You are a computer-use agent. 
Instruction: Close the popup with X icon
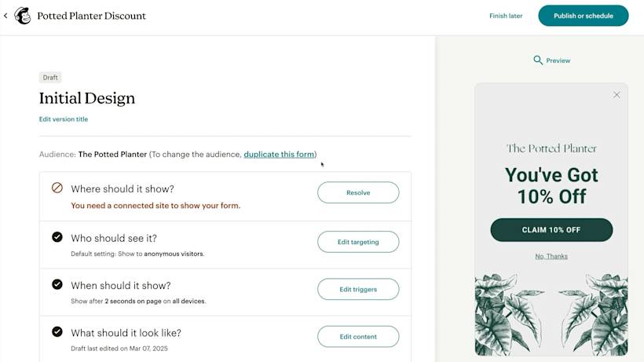617,95
